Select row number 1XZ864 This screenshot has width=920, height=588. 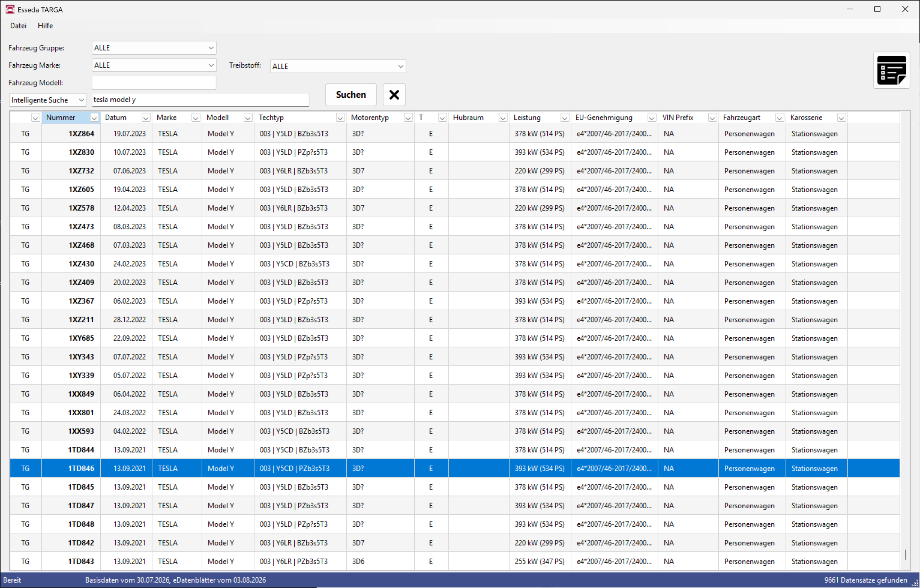455,134
